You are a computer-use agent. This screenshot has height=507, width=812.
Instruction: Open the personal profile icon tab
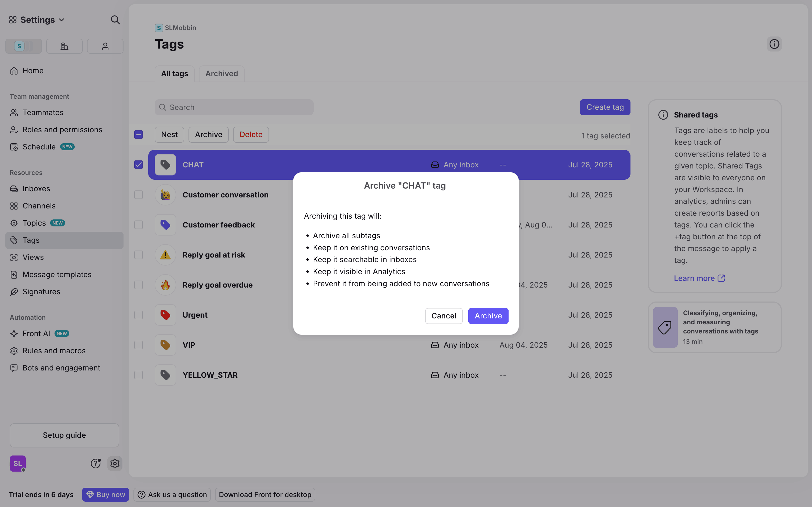(105, 46)
